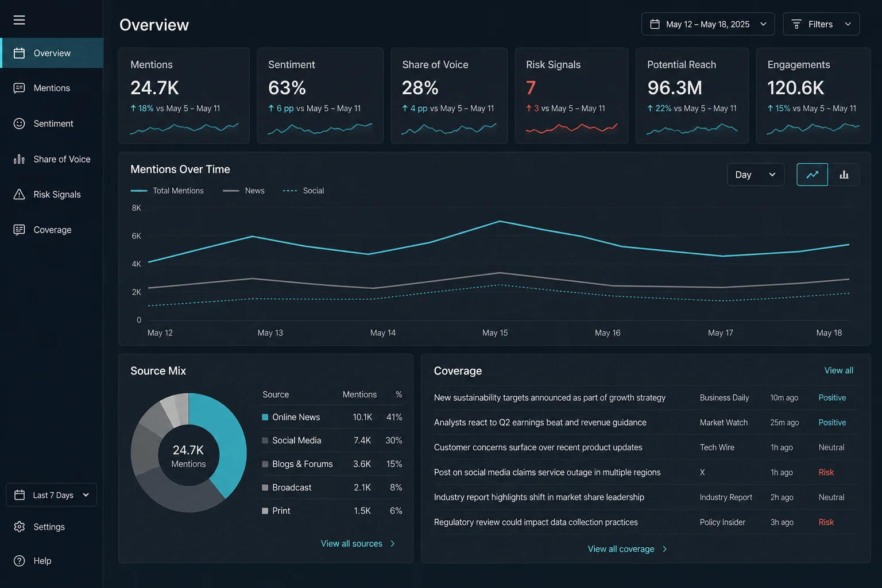Screen dimensions: 882x588
Task: Click May 15 axis label
Action: pos(495,333)
